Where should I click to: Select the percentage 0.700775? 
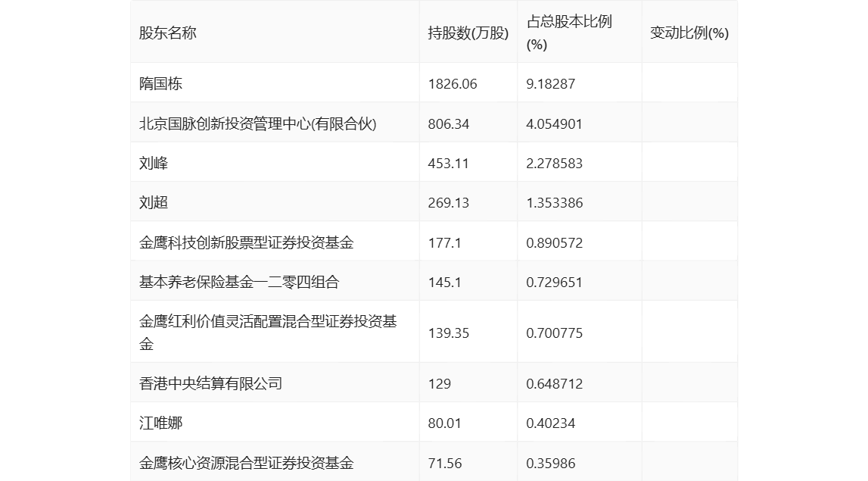pos(554,333)
